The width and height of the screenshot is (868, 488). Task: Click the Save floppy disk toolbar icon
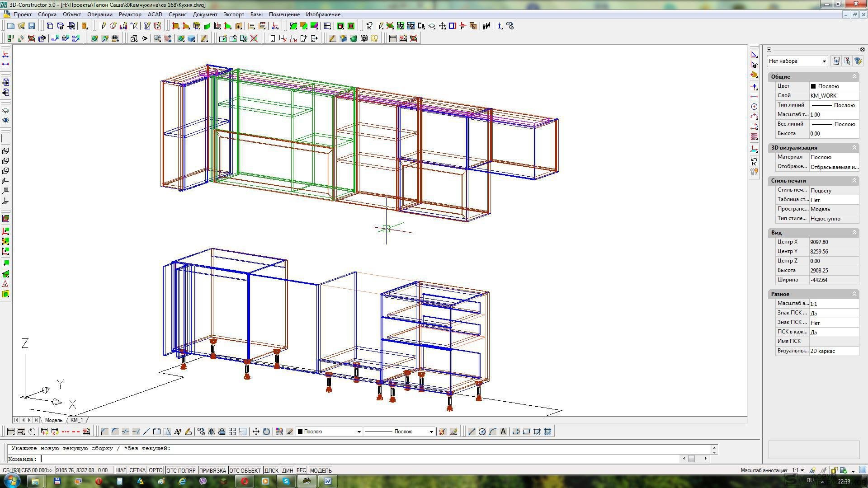coord(32,26)
